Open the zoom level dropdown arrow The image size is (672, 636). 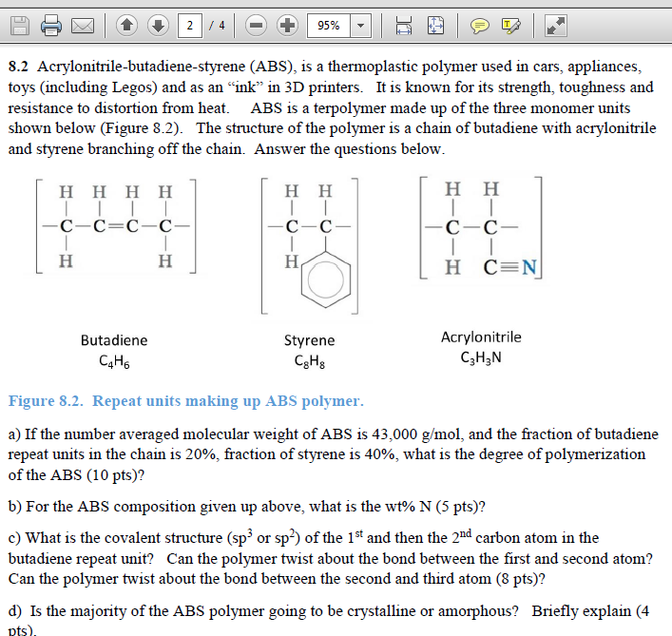[x=359, y=26]
